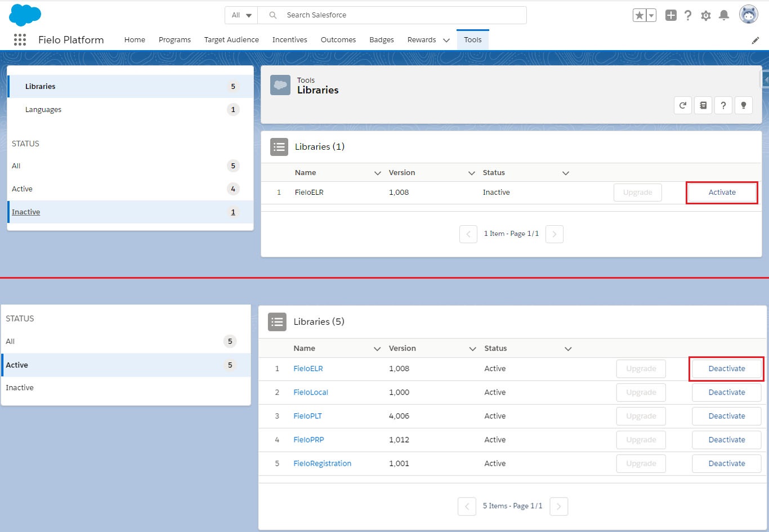View notifications bell
The image size is (769, 532).
coord(724,15)
